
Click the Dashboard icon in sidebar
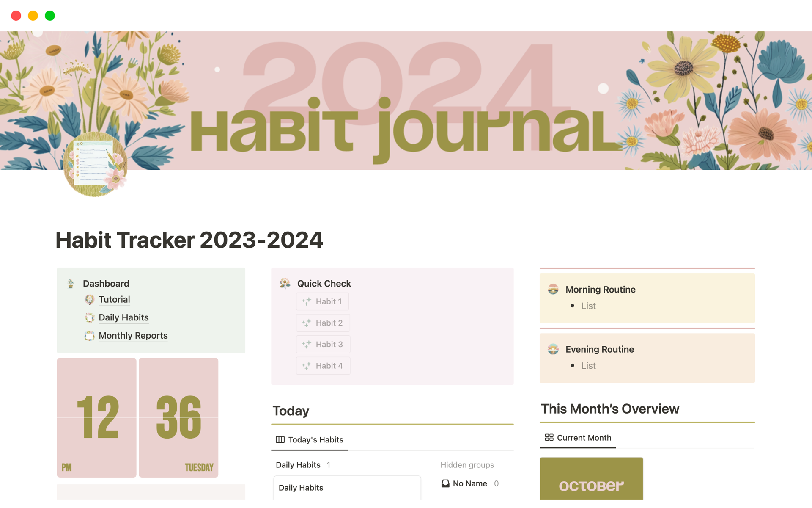click(x=71, y=283)
